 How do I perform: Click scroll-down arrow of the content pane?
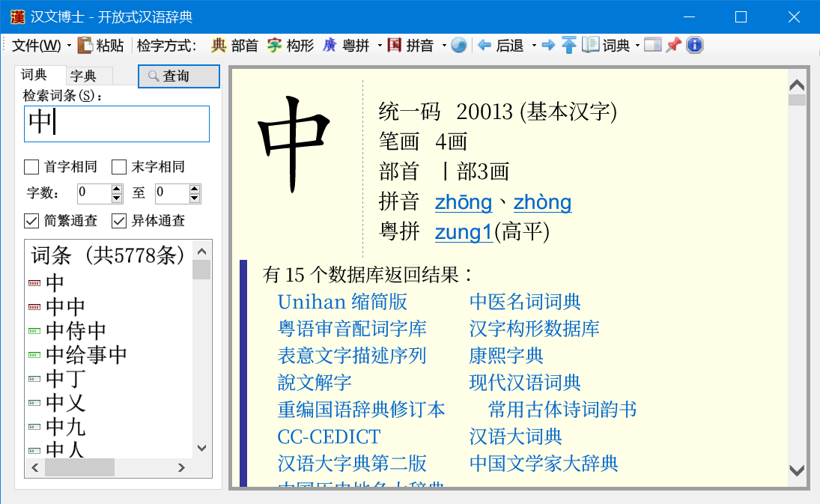coord(797,470)
